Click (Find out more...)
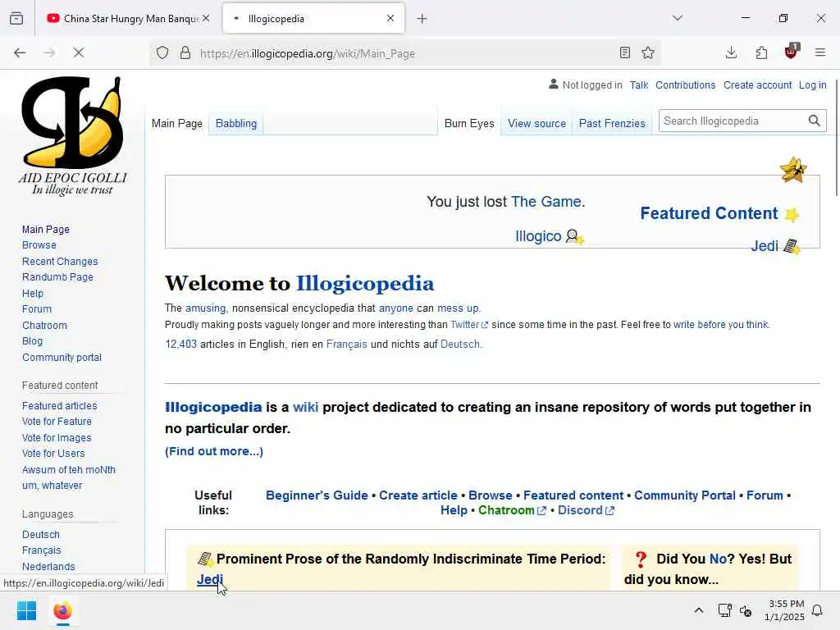840x630 pixels. [214, 451]
